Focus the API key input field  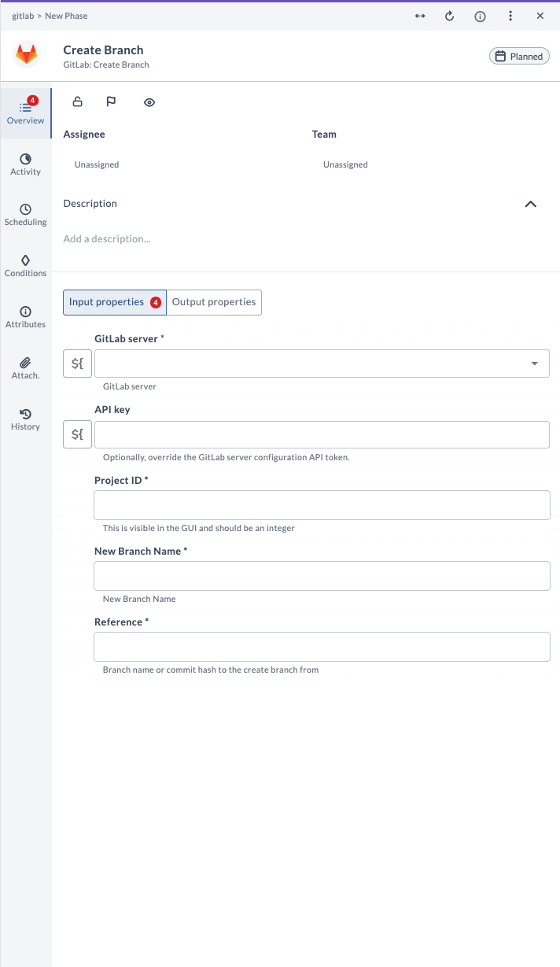[x=322, y=434]
